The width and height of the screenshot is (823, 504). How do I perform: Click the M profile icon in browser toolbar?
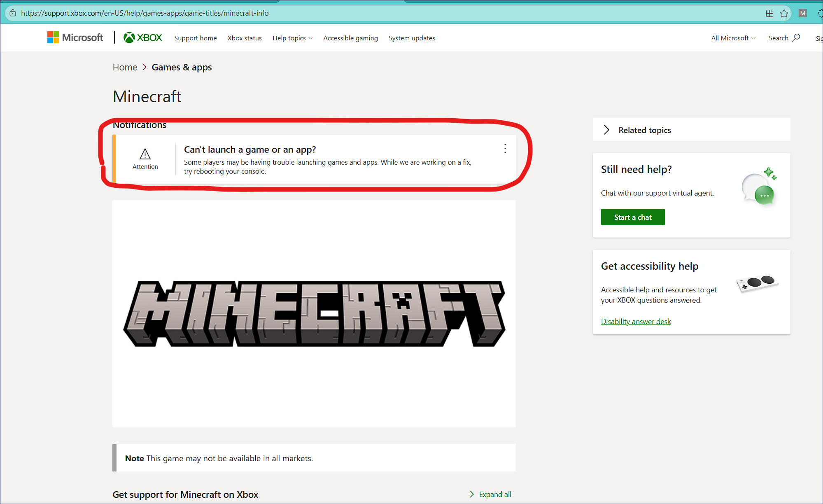point(802,13)
